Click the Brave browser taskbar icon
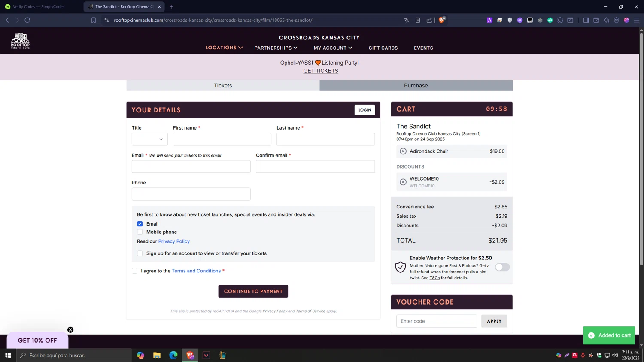 (190, 355)
